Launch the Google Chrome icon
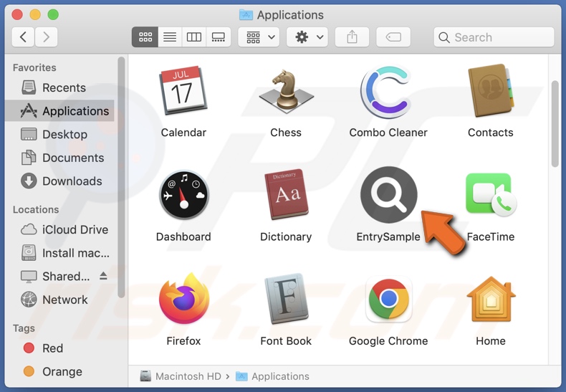The width and height of the screenshot is (566, 392). pyautogui.click(x=388, y=300)
